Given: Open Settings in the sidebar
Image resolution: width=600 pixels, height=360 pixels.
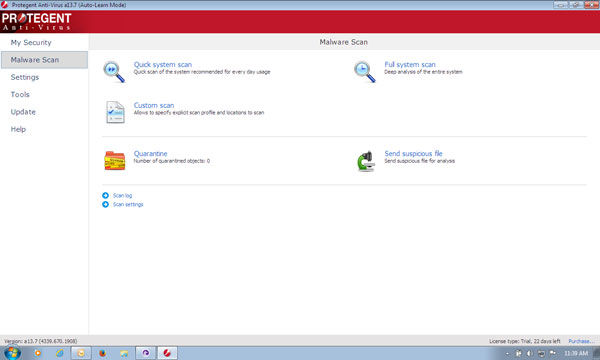Looking at the screenshot, I should 25,77.
